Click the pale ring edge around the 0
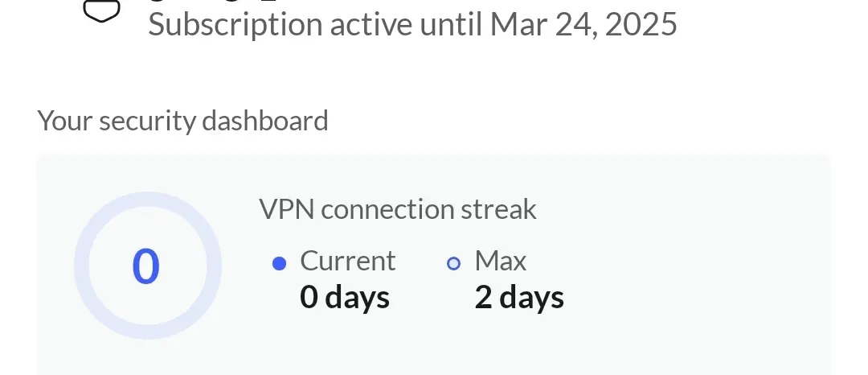The image size is (868, 375). (148, 199)
